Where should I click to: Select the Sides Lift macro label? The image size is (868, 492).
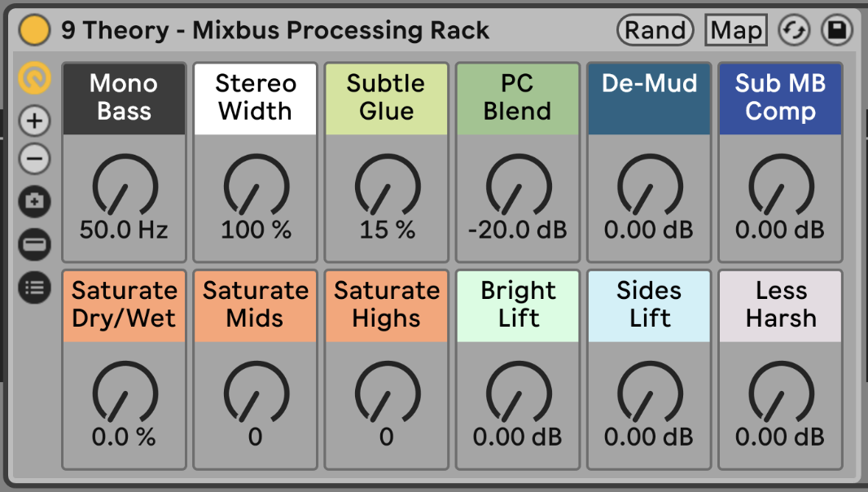649,305
